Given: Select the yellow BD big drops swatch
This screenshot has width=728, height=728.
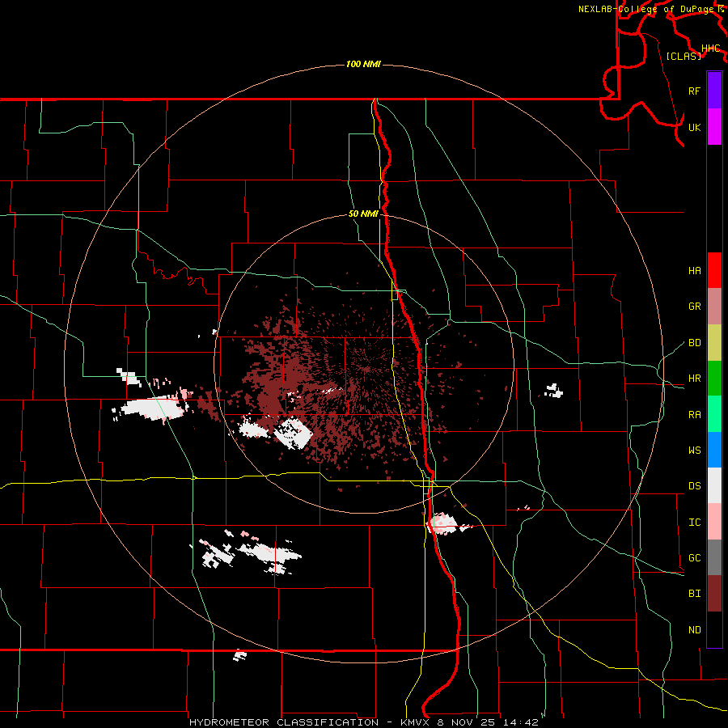Looking at the screenshot, I should pyautogui.click(x=714, y=342).
